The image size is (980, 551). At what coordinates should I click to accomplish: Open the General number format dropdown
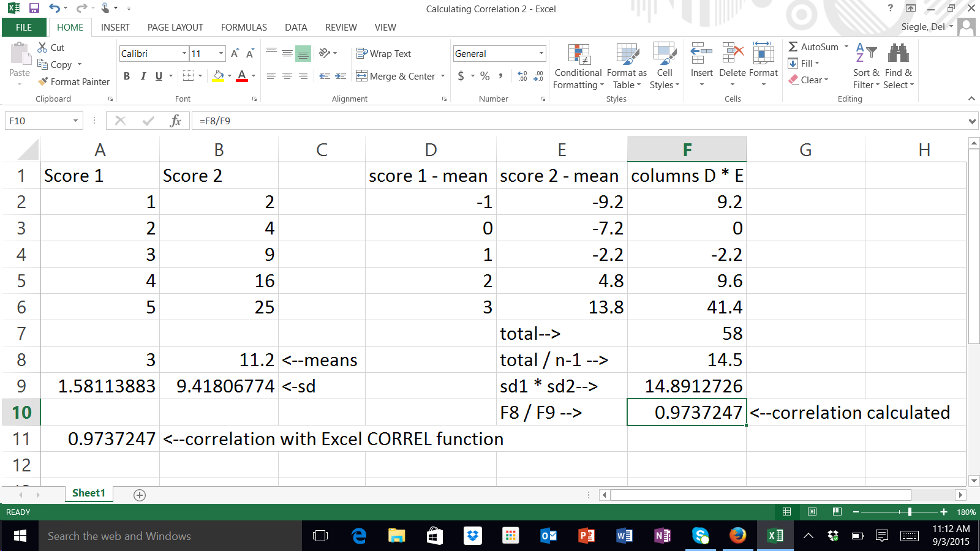[x=541, y=54]
